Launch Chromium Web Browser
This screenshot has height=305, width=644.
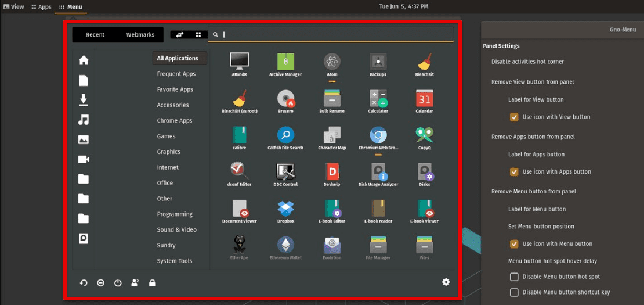[x=378, y=138]
